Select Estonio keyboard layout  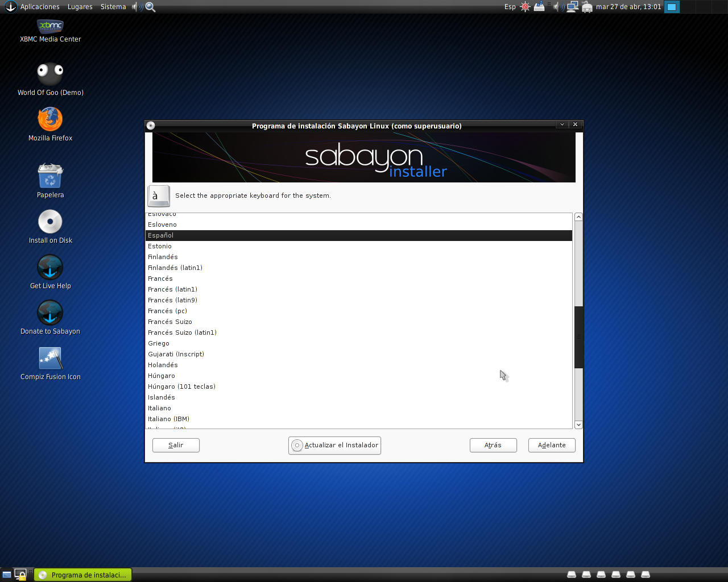pyautogui.click(x=359, y=246)
